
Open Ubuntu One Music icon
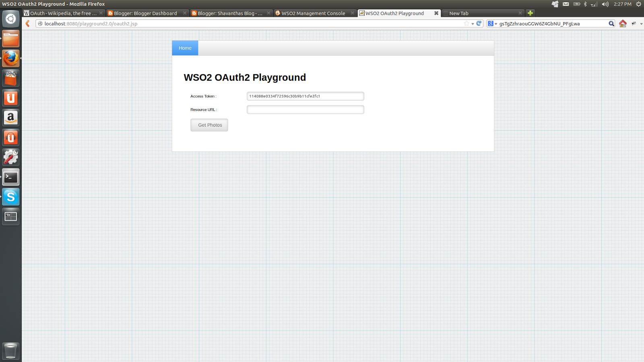(11, 137)
